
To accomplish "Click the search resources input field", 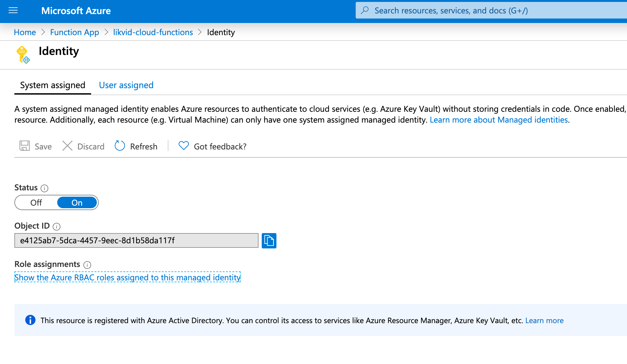I will tap(492, 11).
